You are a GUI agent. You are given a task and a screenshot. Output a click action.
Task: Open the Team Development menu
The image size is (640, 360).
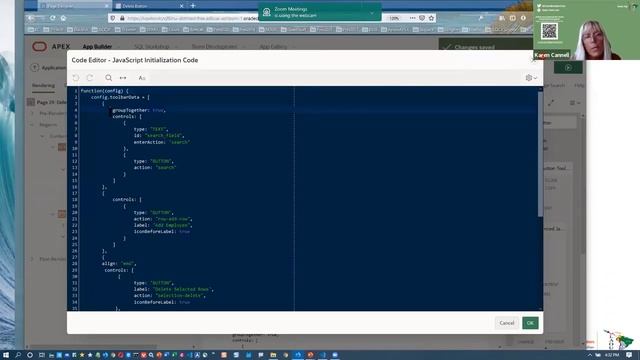tap(214, 47)
